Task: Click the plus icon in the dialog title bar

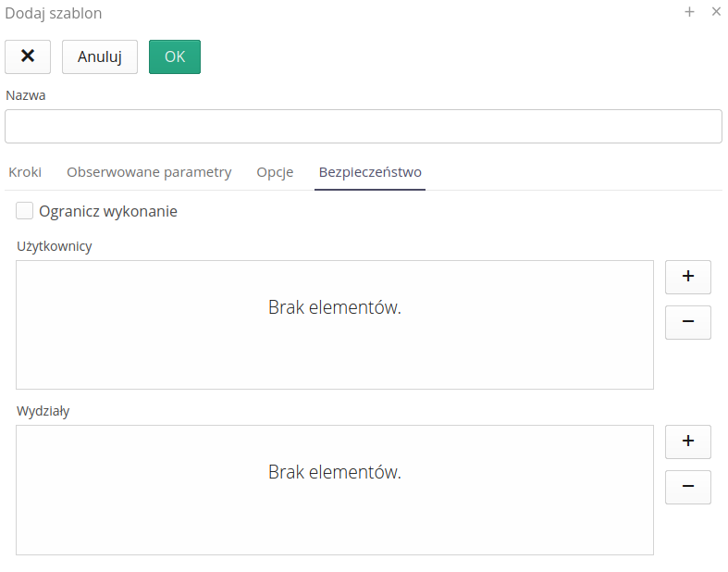Action: (689, 12)
